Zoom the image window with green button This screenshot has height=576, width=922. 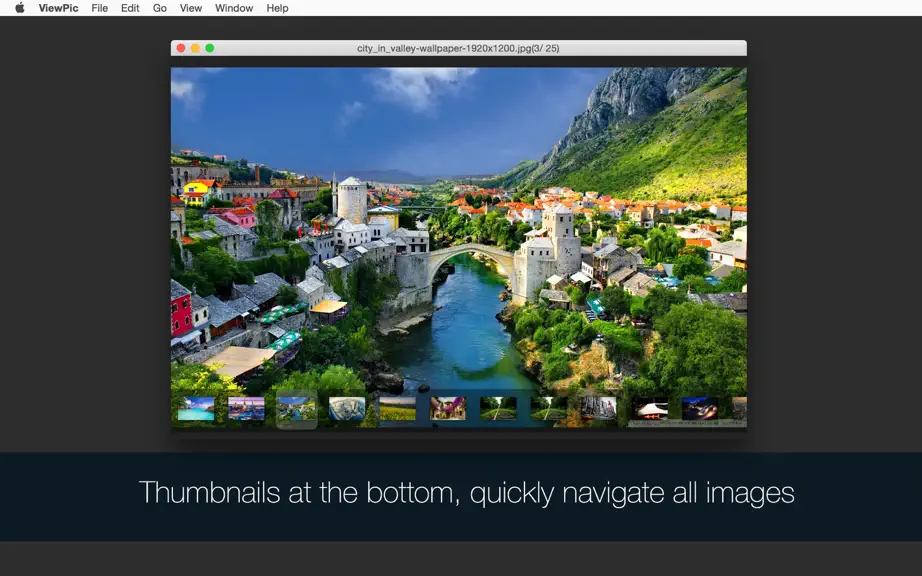tap(209, 48)
